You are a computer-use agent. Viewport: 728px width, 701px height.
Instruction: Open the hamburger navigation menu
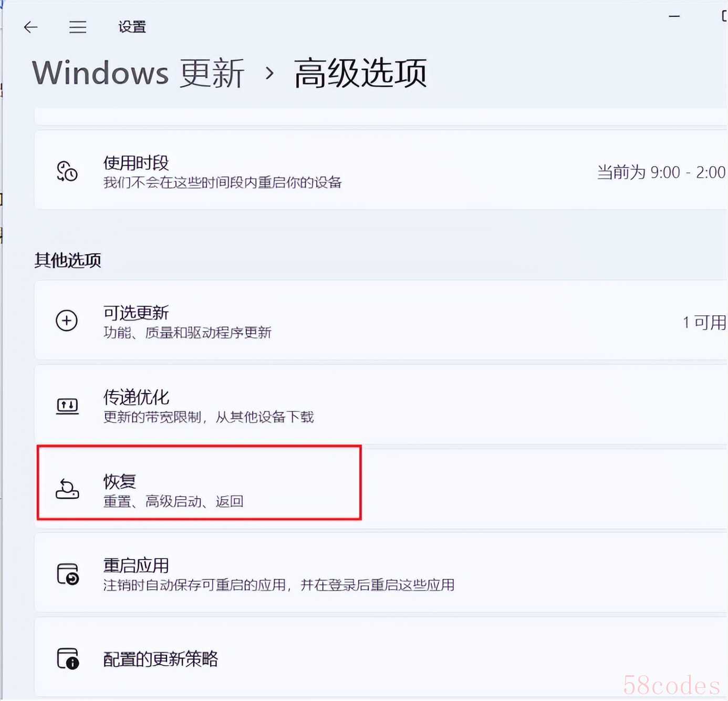point(78,27)
